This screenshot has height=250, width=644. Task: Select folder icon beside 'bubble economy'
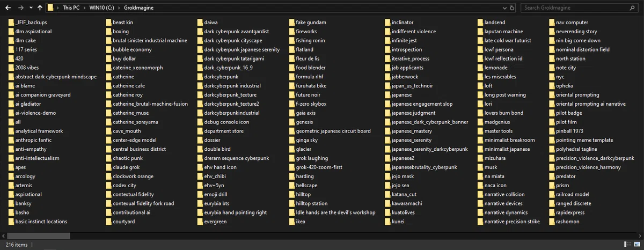(109, 49)
